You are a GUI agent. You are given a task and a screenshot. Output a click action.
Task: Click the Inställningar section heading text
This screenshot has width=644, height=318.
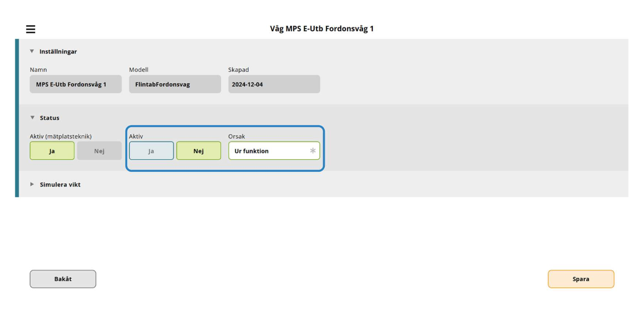[x=58, y=51]
